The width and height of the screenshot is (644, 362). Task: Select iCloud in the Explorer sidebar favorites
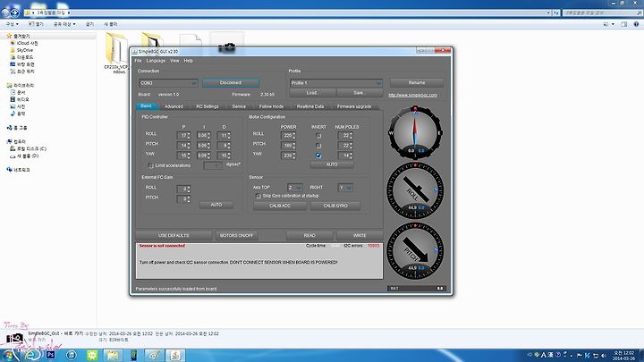click(27, 43)
